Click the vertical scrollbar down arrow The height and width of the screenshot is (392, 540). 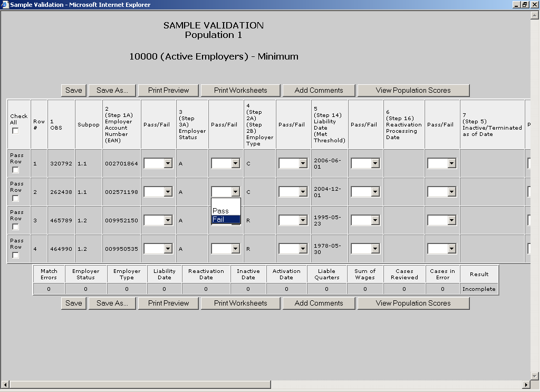tap(535, 375)
